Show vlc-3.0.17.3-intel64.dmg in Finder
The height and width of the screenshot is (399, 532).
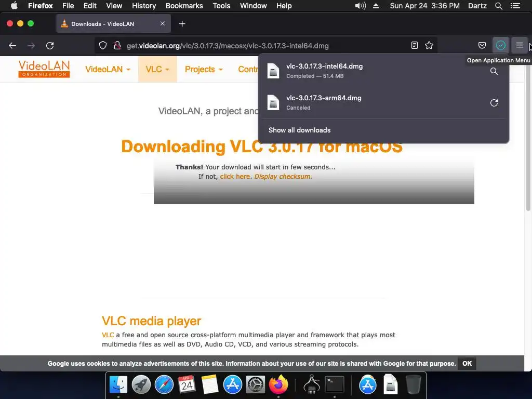tap(494, 71)
